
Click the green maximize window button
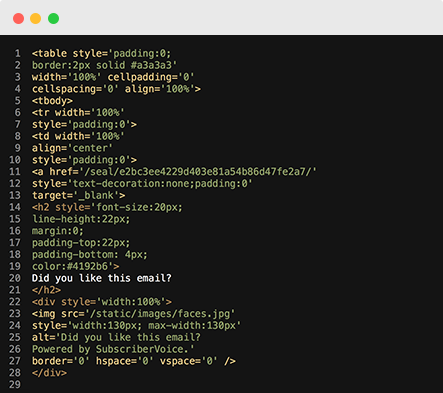pos(53,18)
